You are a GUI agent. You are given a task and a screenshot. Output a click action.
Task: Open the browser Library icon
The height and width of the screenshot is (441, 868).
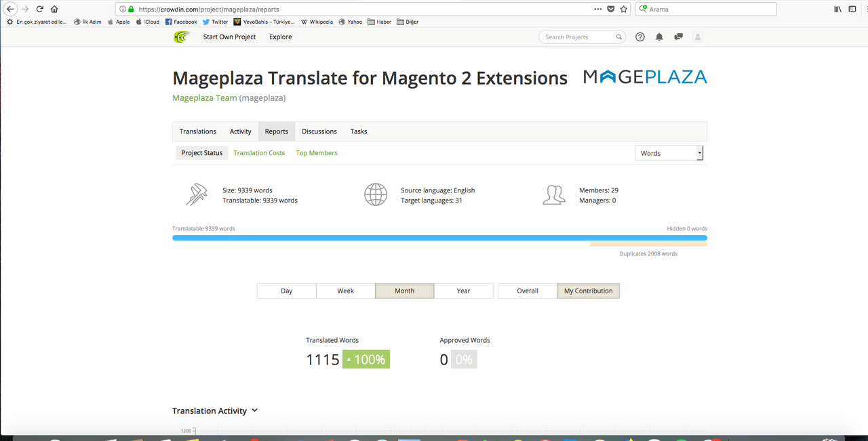click(x=838, y=9)
